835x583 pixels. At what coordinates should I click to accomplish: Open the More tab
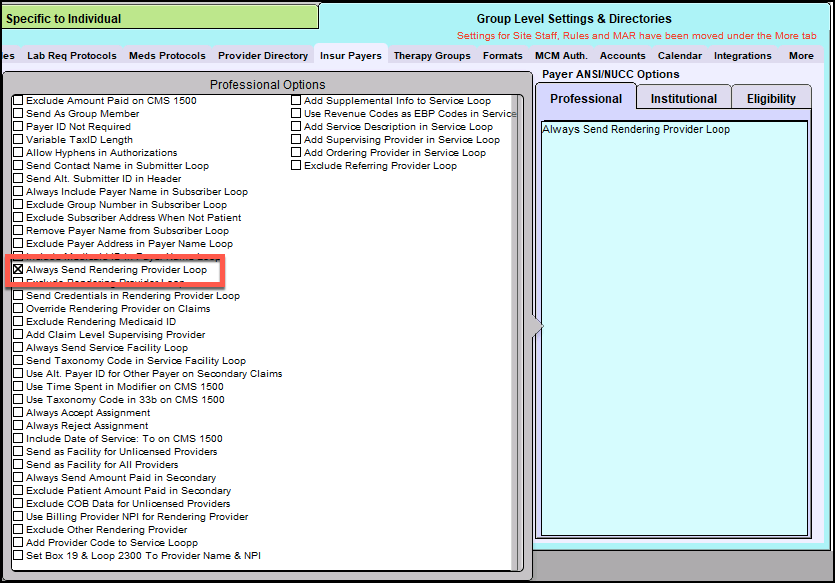point(801,56)
